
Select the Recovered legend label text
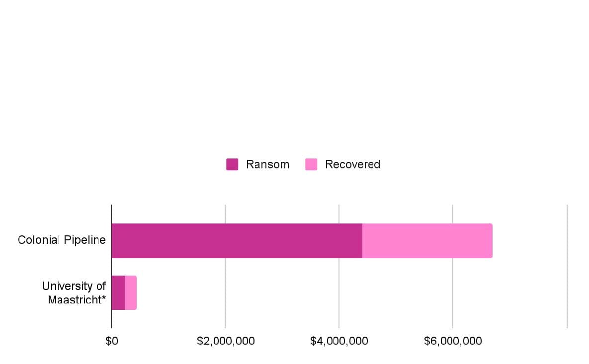click(x=352, y=164)
